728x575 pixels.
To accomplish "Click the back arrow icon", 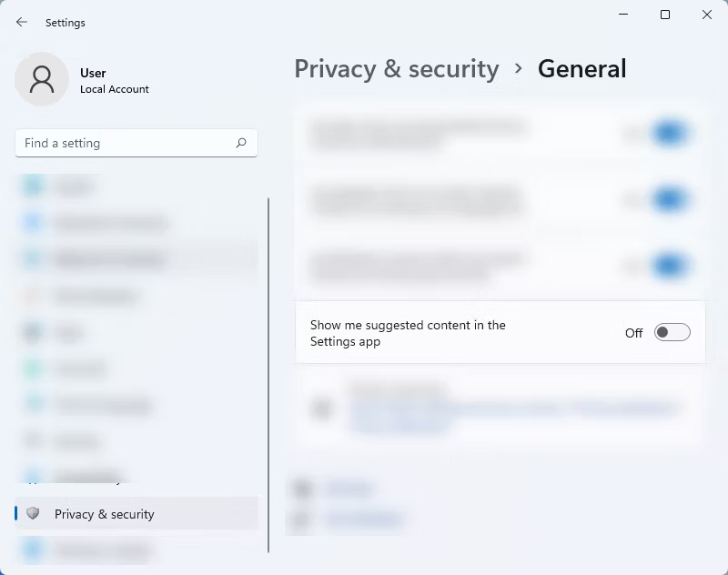I will click(21, 22).
